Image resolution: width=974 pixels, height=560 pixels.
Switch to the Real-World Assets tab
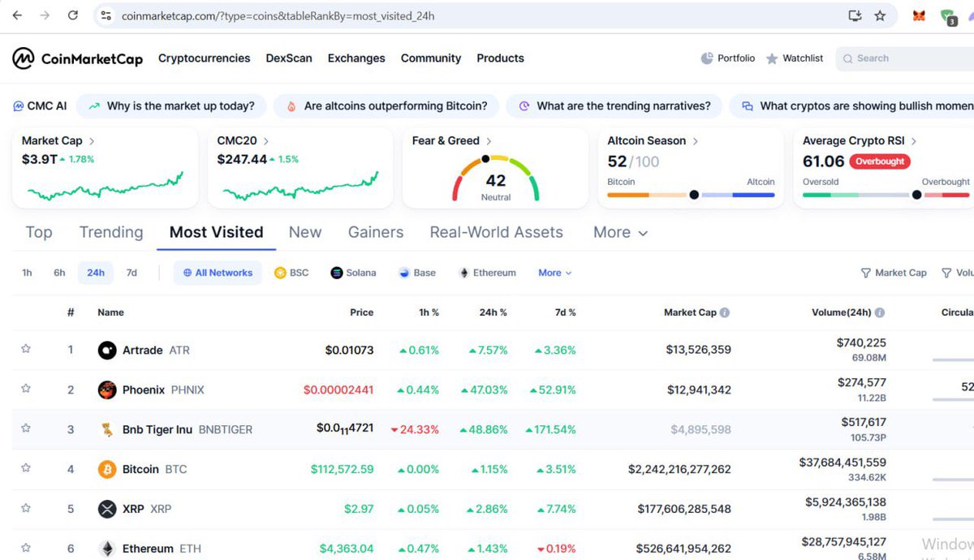tap(497, 232)
